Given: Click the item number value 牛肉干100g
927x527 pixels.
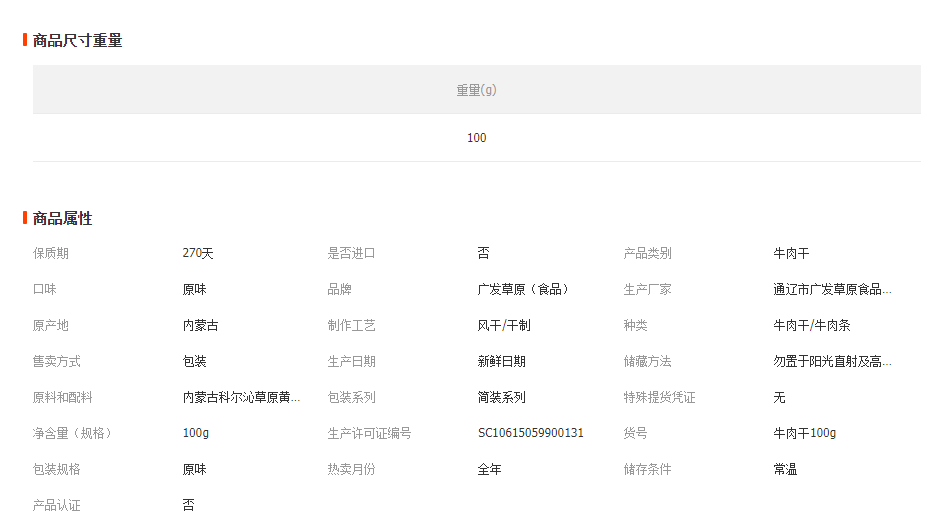Looking at the screenshot, I should coord(804,434).
